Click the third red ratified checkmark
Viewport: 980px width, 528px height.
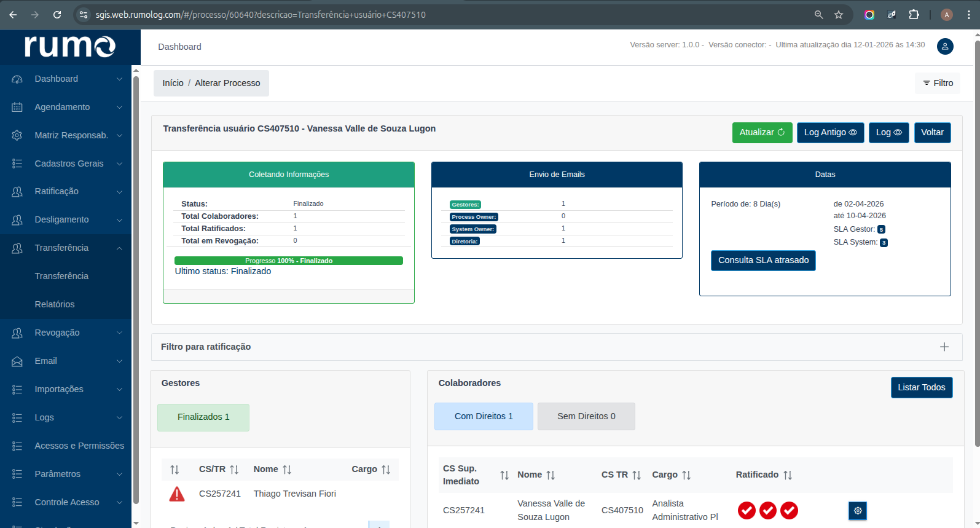coord(790,510)
